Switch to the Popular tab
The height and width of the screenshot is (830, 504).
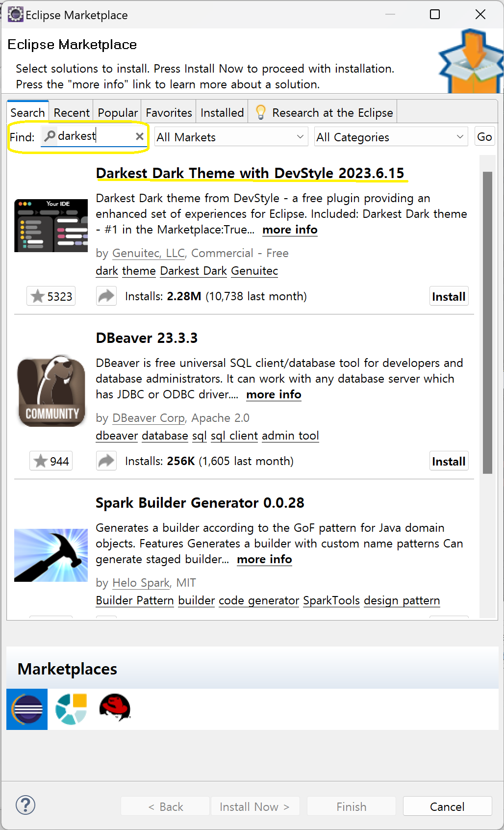coord(118,112)
